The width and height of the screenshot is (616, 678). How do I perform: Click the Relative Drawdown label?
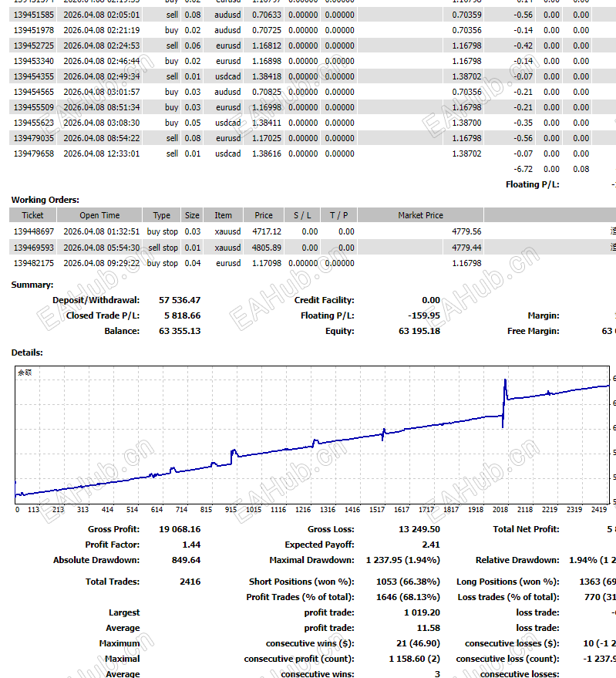pyautogui.click(x=517, y=560)
